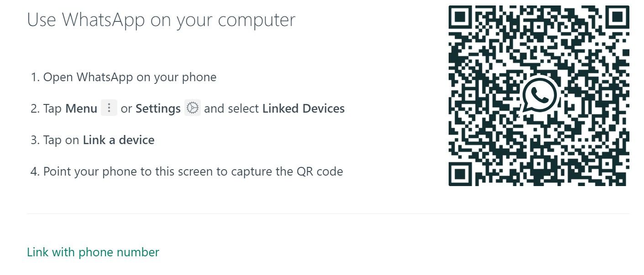The image size is (644, 275).
Task: Click the bold Menu label in step 2
Action: [81, 108]
